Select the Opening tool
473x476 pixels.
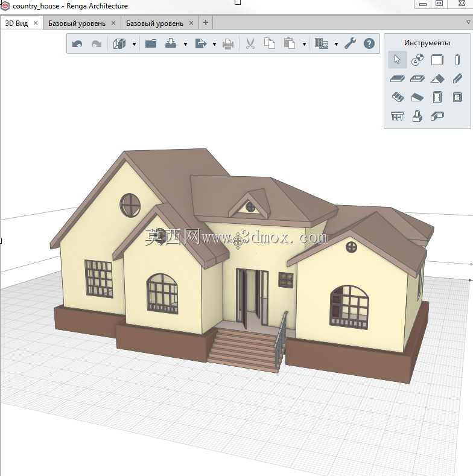tap(417, 79)
